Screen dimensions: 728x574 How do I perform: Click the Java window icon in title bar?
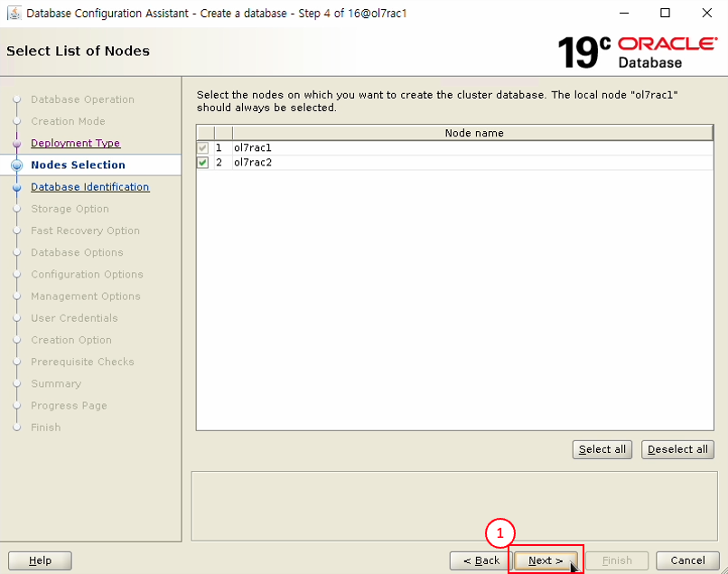[x=14, y=13]
